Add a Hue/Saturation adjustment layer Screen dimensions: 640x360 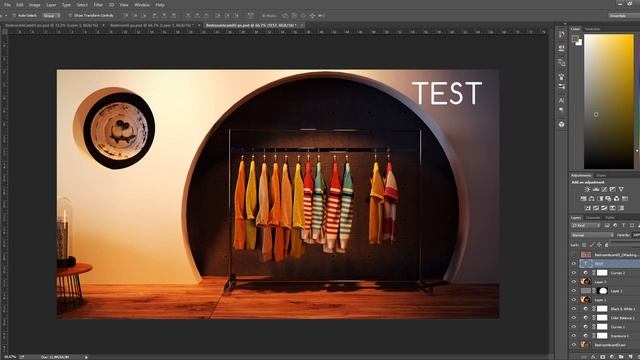pos(583,199)
